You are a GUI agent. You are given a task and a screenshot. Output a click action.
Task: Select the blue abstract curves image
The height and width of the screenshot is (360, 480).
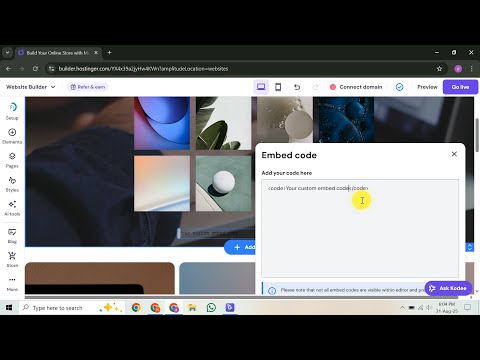click(162, 123)
